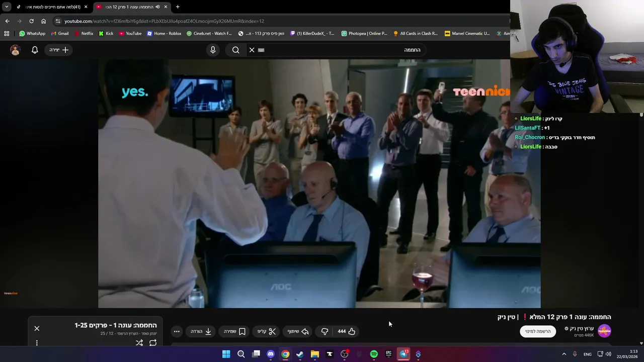Click the create (יצירה) button
The height and width of the screenshot is (362, 644).
[x=59, y=50]
